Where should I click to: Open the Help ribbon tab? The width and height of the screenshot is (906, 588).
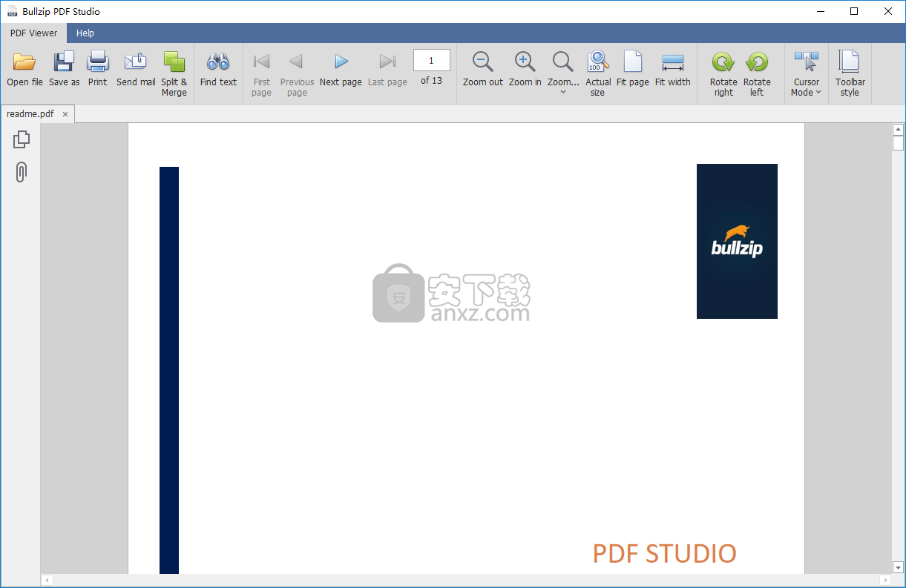(x=85, y=33)
